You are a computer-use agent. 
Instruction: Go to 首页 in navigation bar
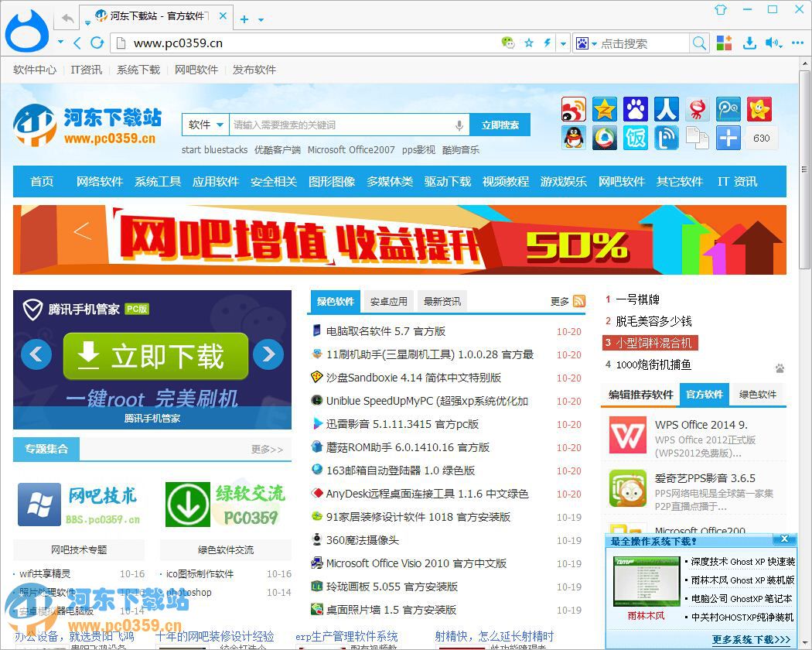tap(42, 181)
